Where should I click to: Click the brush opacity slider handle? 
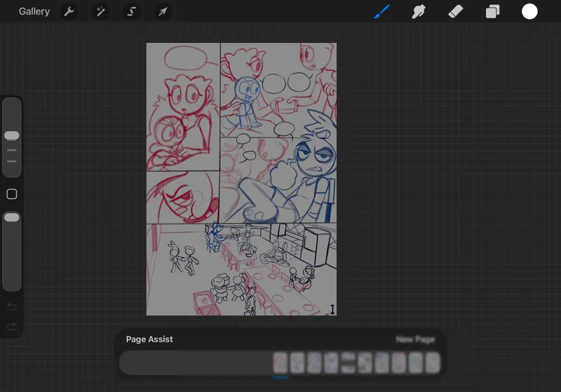(12, 217)
